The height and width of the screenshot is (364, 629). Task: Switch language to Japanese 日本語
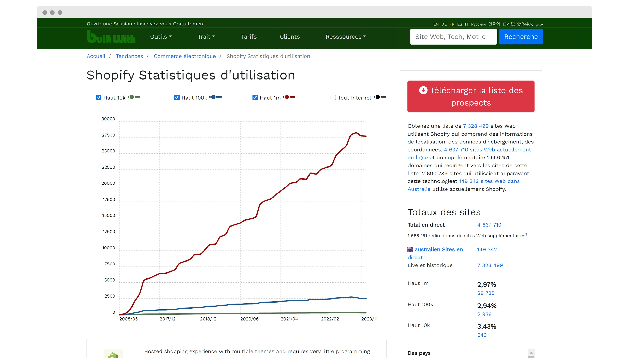509,24
